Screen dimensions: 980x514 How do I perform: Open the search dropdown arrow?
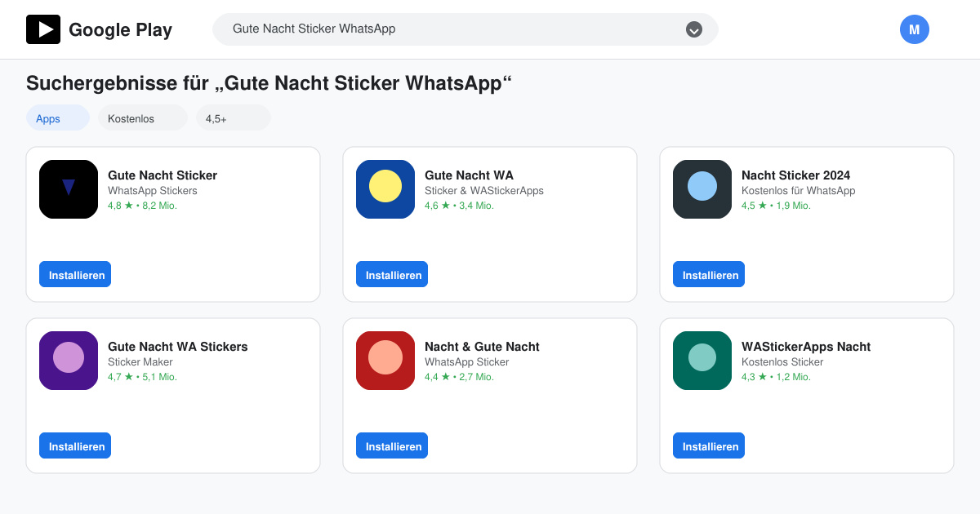(x=694, y=29)
